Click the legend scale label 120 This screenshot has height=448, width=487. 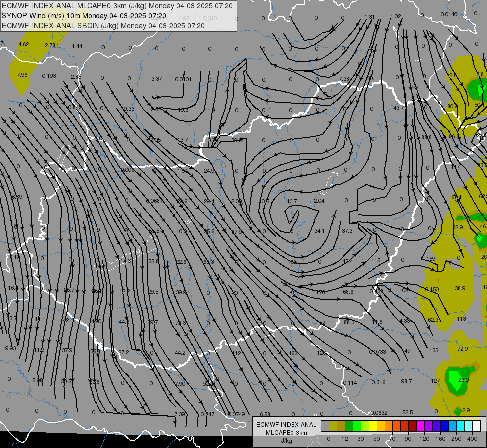(424, 439)
